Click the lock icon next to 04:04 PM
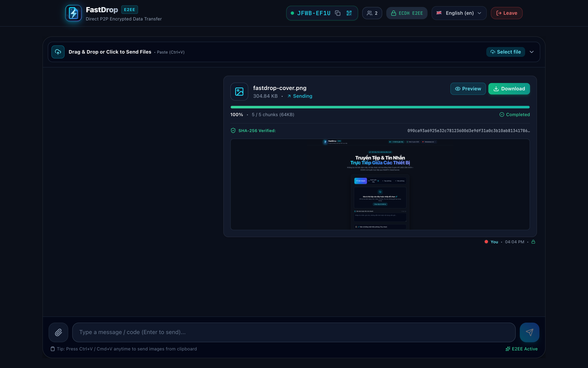 coord(533,242)
